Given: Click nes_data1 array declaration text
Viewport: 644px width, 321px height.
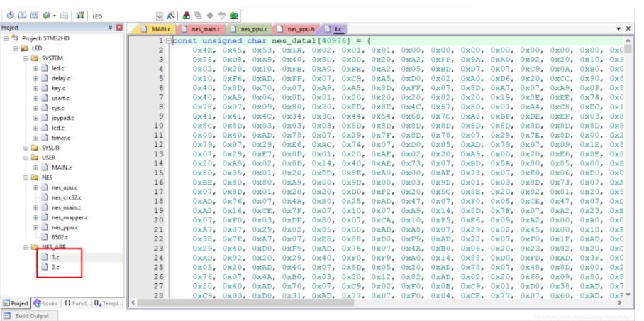Looking at the screenshot, I should (271, 40).
